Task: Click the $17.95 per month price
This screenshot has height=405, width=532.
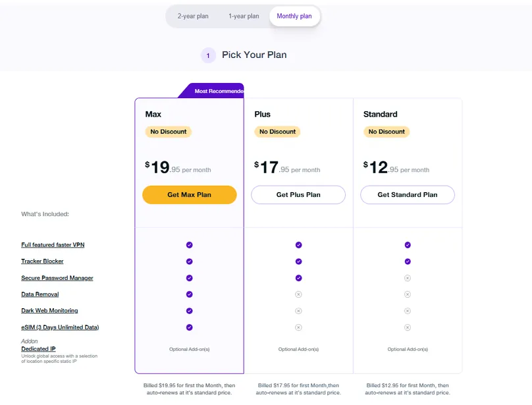Action: [287, 167]
